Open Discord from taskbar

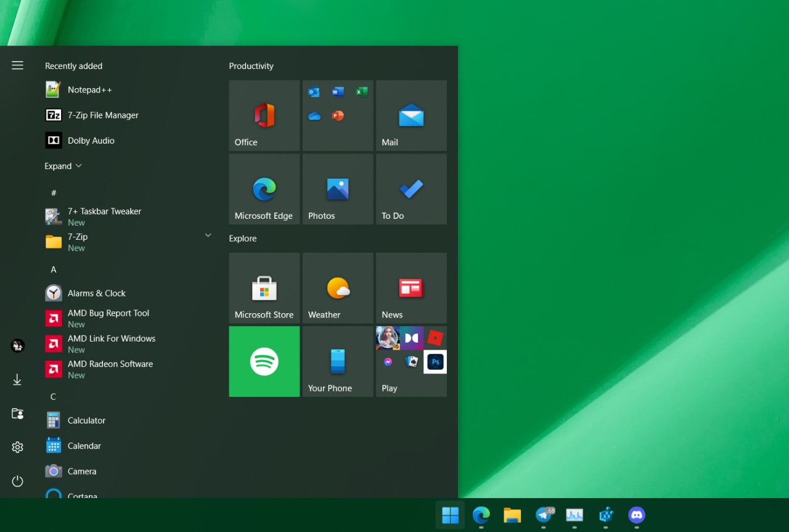coord(637,515)
